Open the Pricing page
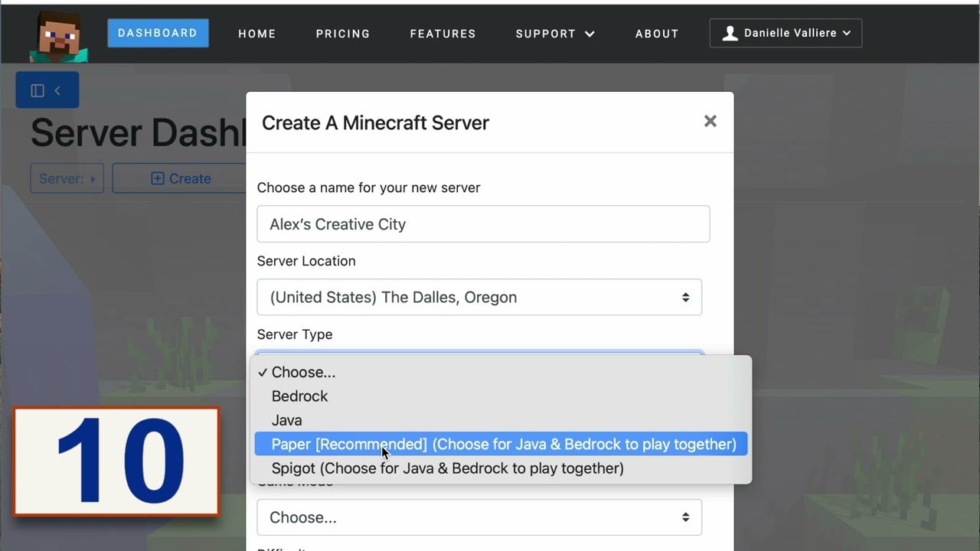Image resolution: width=980 pixels, height=551 pixels. (343, 34)
